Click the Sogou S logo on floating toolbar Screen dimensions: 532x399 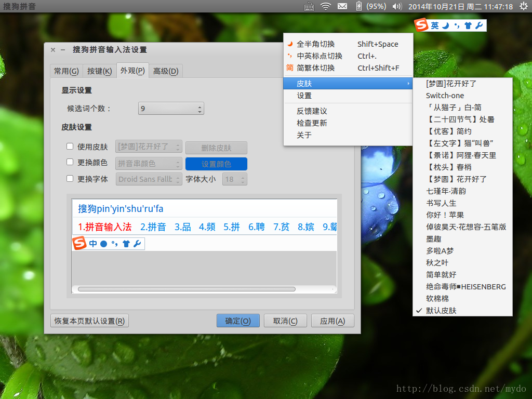coord(421,25)
